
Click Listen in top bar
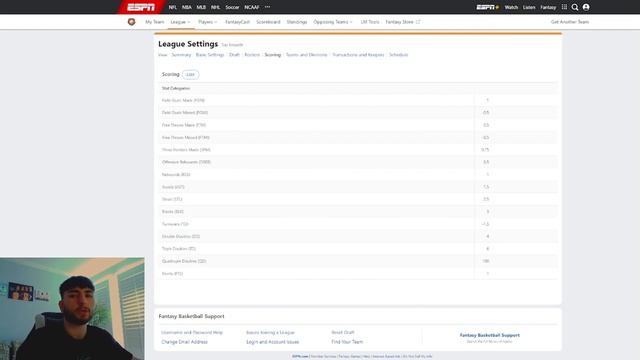click(x=529, y=7)
